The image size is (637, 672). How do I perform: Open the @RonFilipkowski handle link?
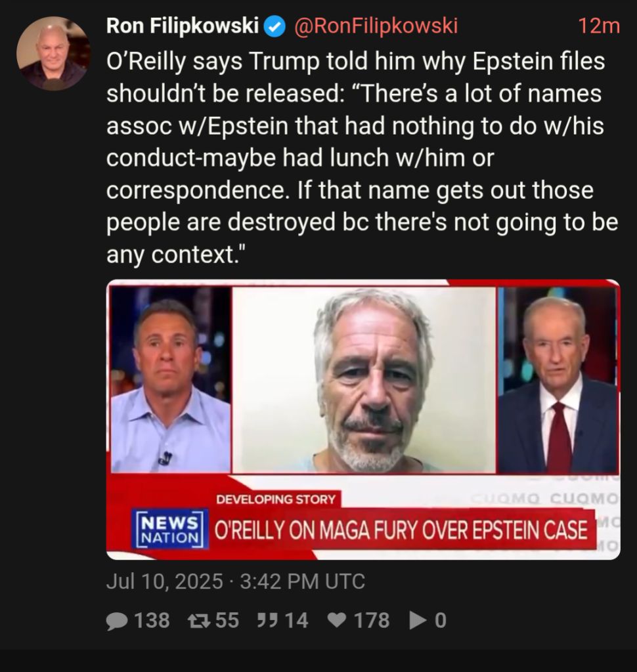tap(376, 26)
